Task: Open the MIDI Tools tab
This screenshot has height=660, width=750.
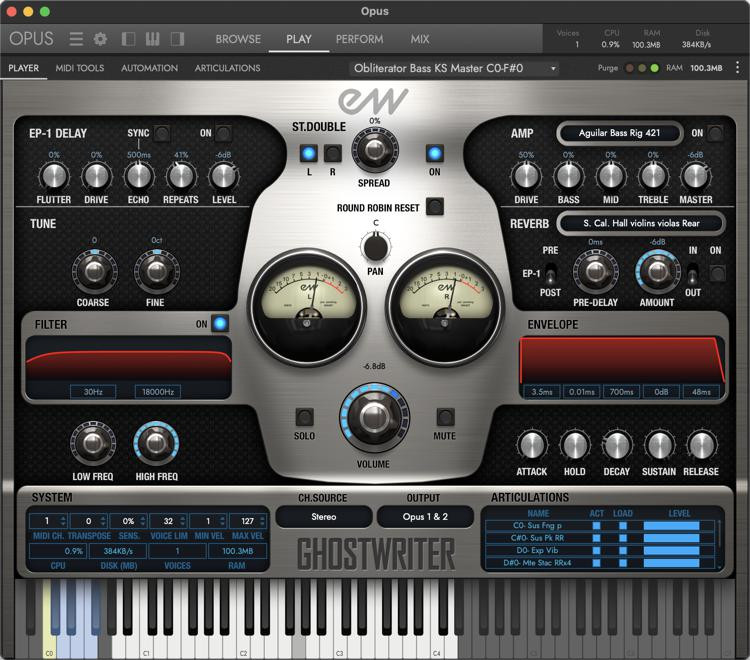Action: pos(79,68)
